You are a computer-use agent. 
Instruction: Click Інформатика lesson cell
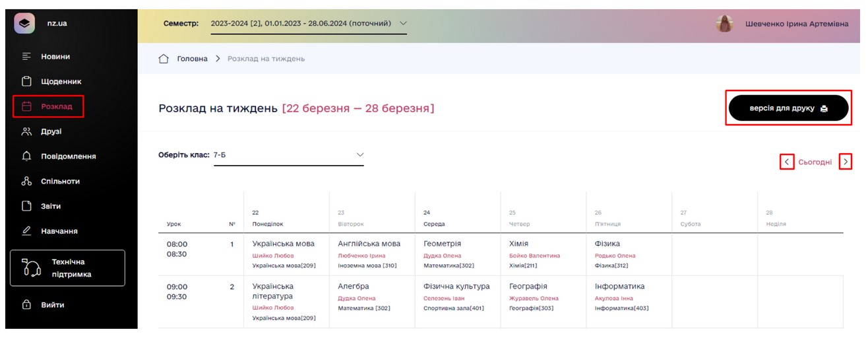620,287
